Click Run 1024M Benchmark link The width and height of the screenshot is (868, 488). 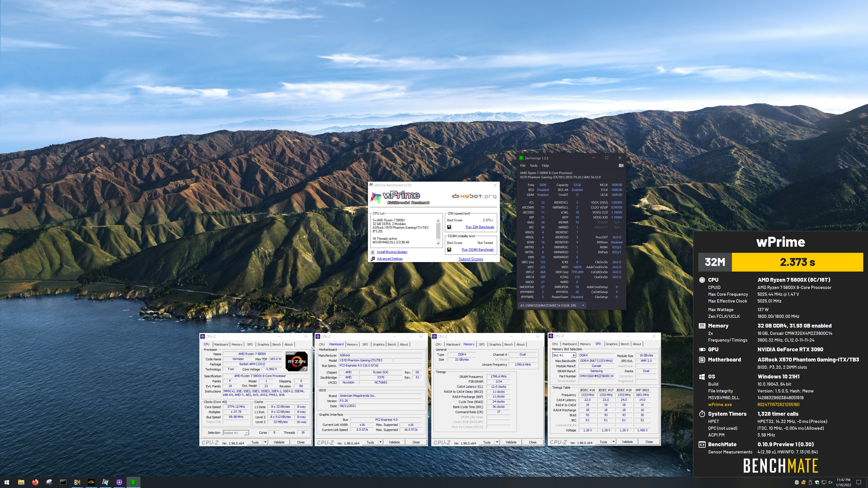pos(477,250)
